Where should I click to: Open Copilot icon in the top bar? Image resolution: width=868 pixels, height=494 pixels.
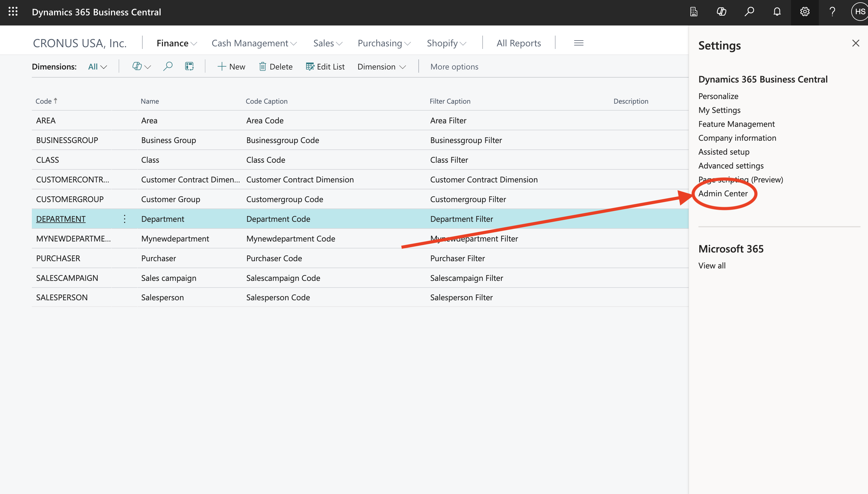coord(722,12)
